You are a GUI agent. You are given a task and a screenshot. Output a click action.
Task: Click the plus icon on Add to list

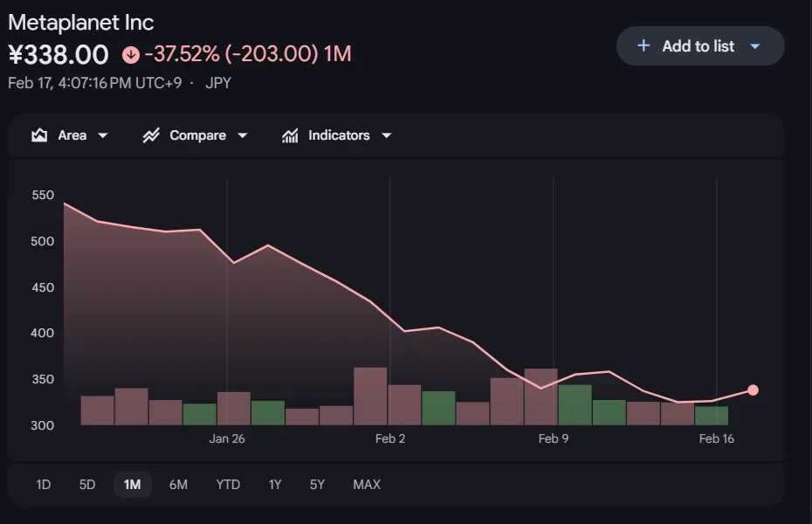tap(644, 46)
